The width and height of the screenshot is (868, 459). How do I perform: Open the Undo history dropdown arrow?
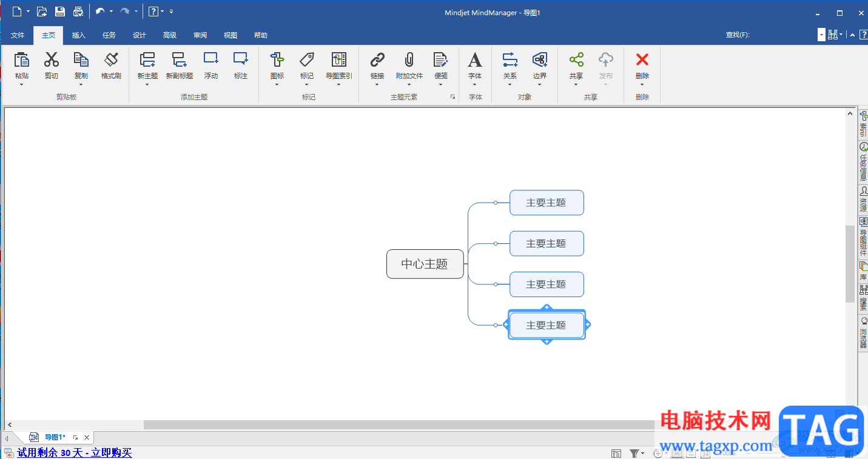point(111,11)
